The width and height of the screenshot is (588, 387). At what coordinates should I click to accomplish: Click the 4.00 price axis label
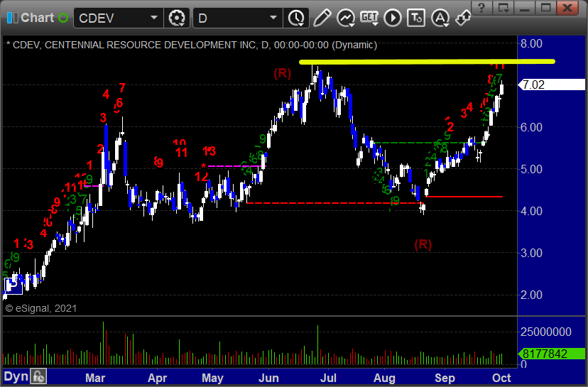point(531,211)
